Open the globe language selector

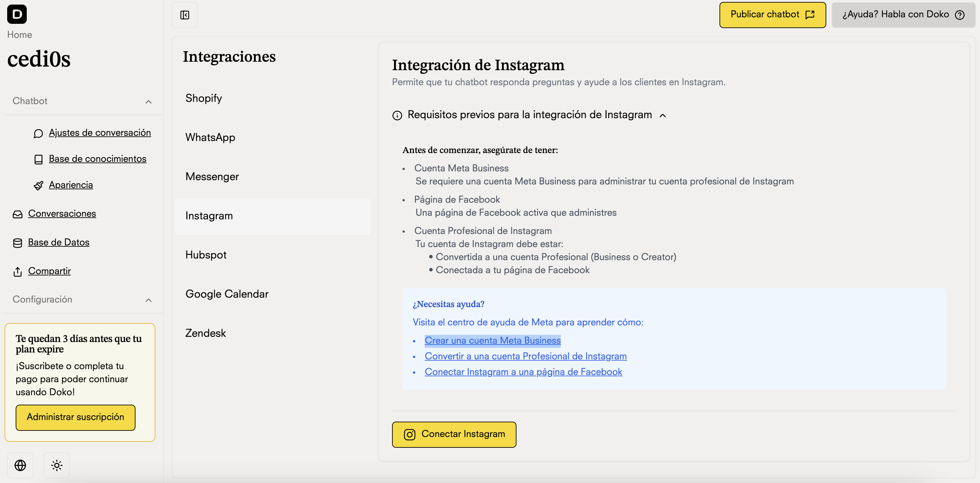(x=20, y=465)
